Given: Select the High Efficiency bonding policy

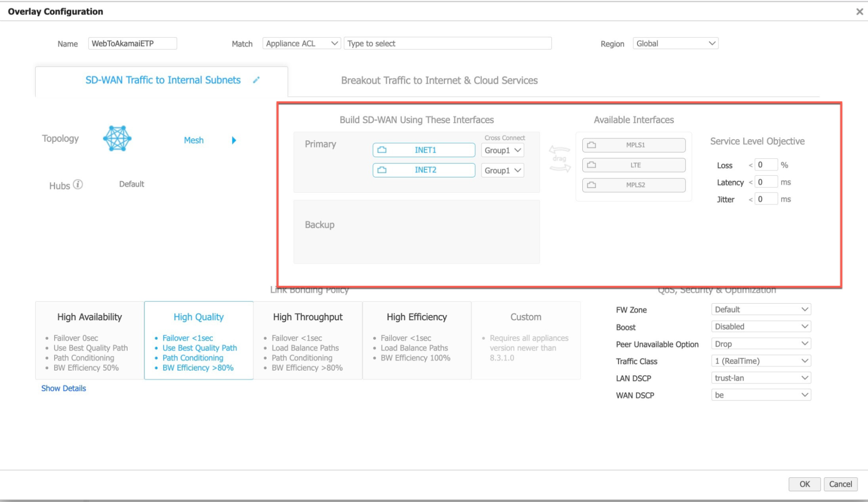Looking at the screenshot, I should [x=416, y=340].
